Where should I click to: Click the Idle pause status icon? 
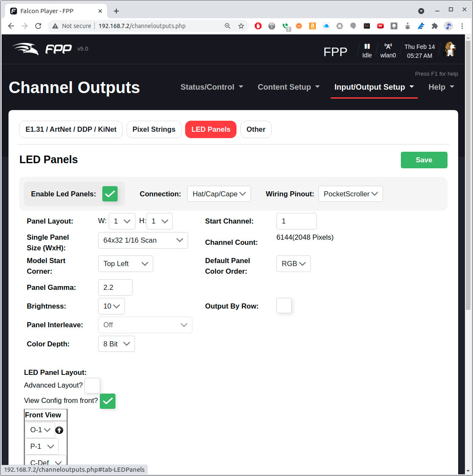point(366,46)
